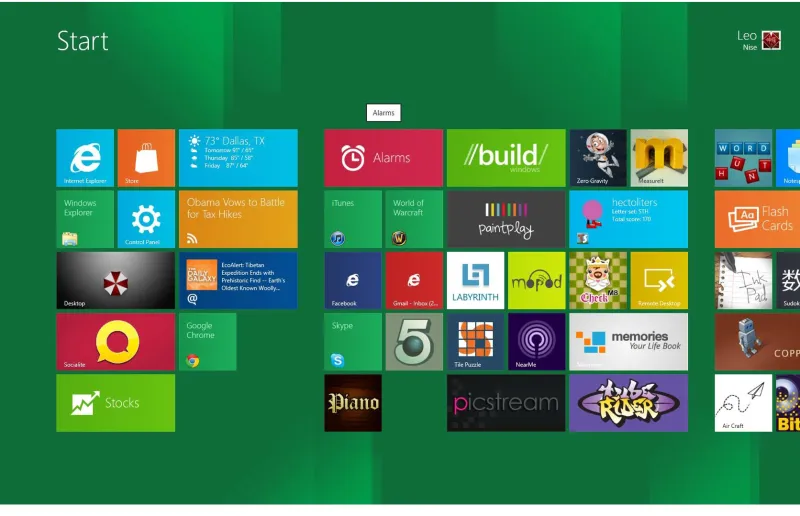Open the NearMe tile
This screenshot has width=800, height=516.
coord(536,341)
